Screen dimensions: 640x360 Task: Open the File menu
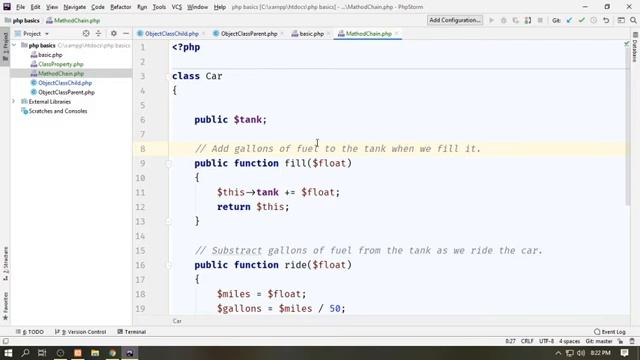pos(20,7)
